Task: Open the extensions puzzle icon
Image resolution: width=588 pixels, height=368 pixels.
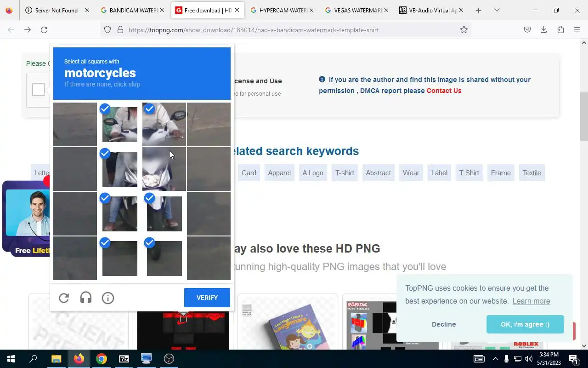Action: 560,29
